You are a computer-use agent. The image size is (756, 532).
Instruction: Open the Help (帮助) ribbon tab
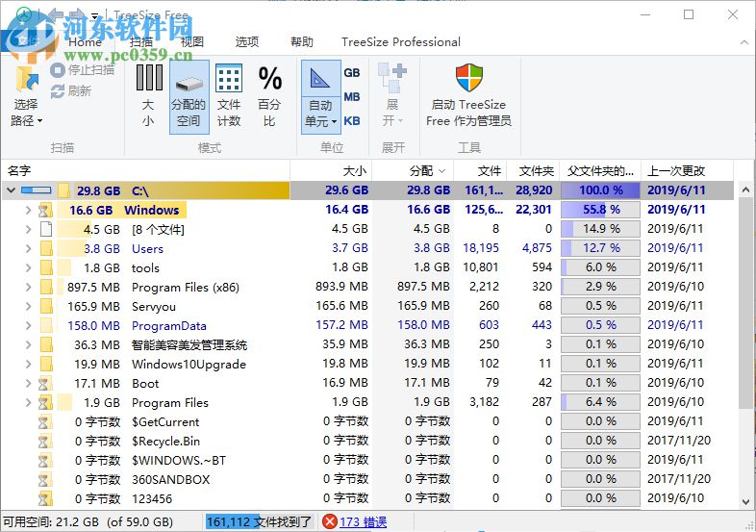point(302,42)
